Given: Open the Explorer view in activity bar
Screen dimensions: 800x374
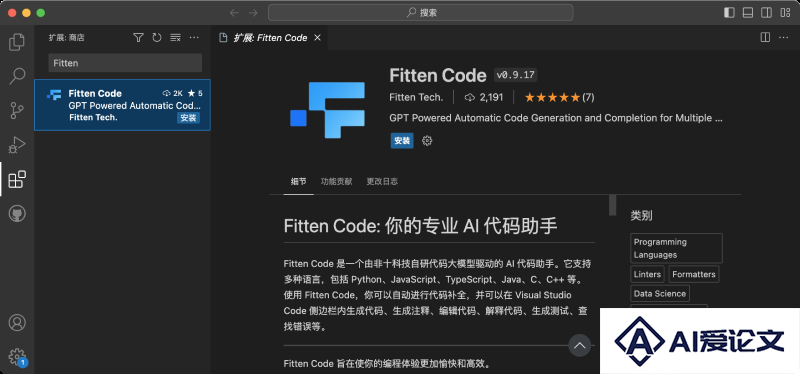Looking at the screenshot, I should point(17,42).
